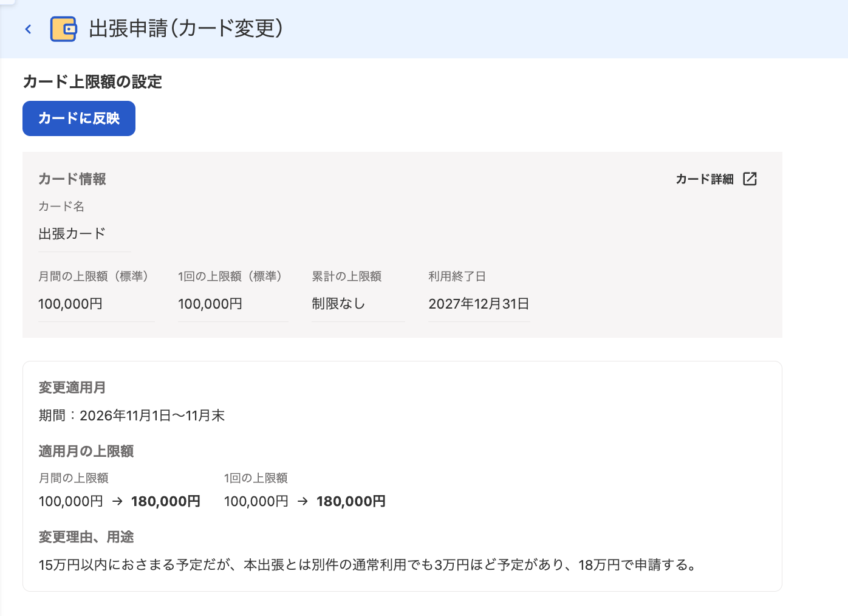Select the monthly standard limit 100,000円 value

[x=70, y=304]
